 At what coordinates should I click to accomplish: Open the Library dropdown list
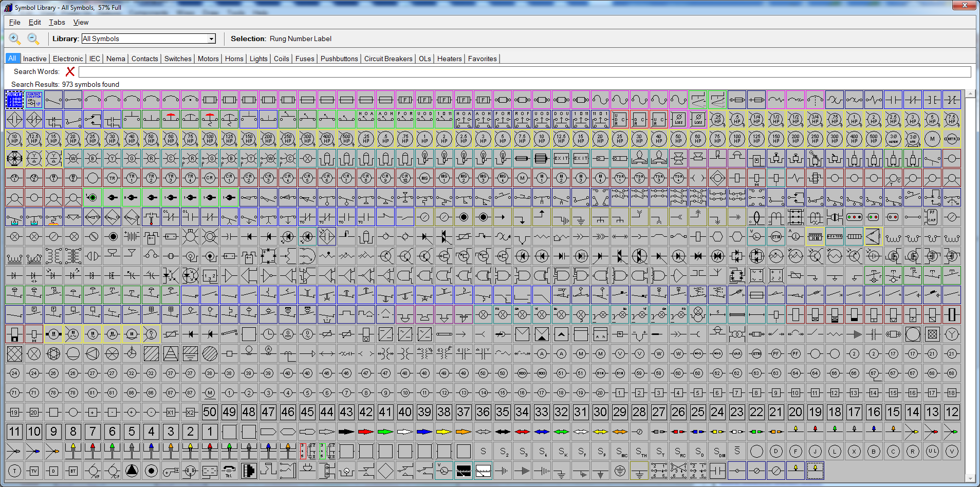pyautogui.click(x=211, y=39)
